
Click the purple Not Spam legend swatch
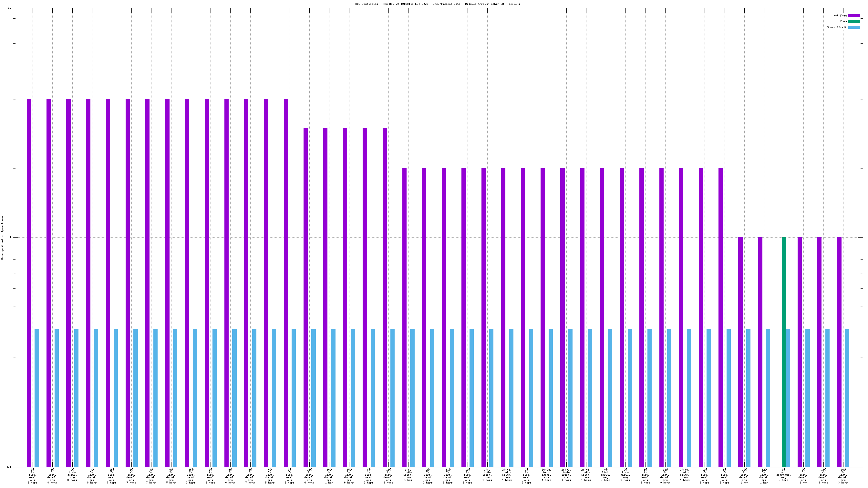coord(853,15)
